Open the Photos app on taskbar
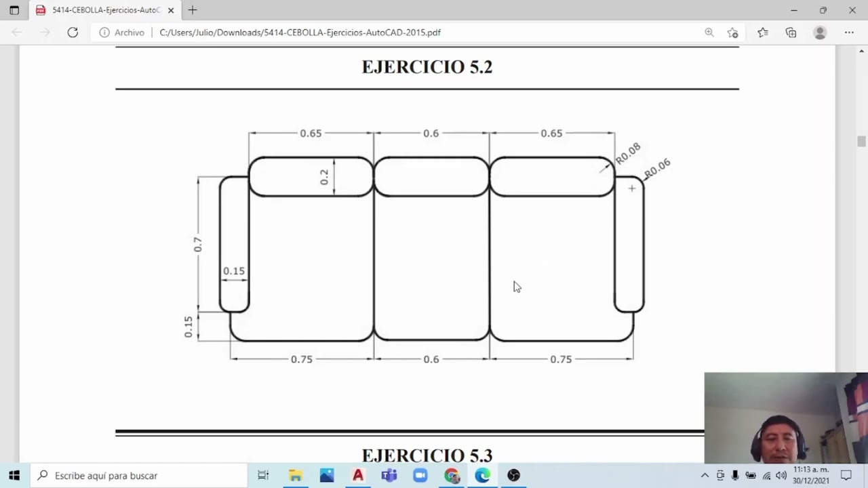The width and height of the screenshot is (868, 488). [327, 475]
